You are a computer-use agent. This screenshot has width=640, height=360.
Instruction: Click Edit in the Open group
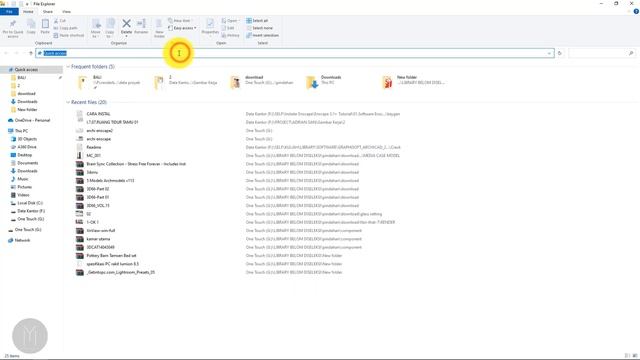point(228,28)
